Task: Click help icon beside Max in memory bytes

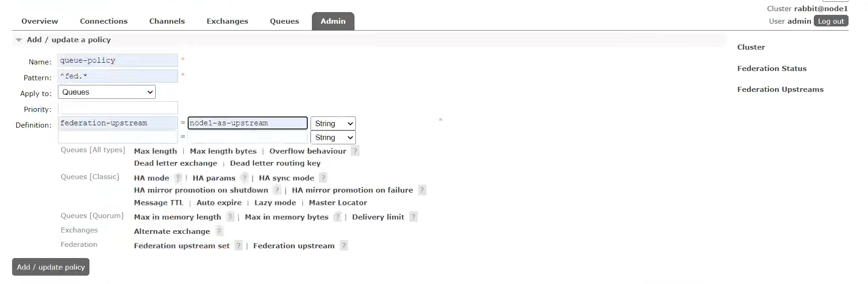Action: coord(337,217)
